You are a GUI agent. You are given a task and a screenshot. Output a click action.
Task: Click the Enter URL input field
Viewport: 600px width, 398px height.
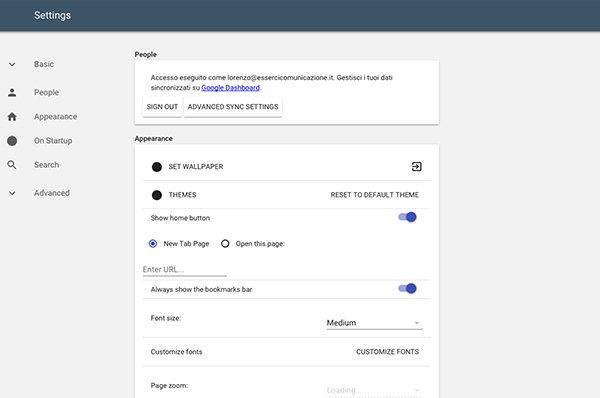pos(184,269)
